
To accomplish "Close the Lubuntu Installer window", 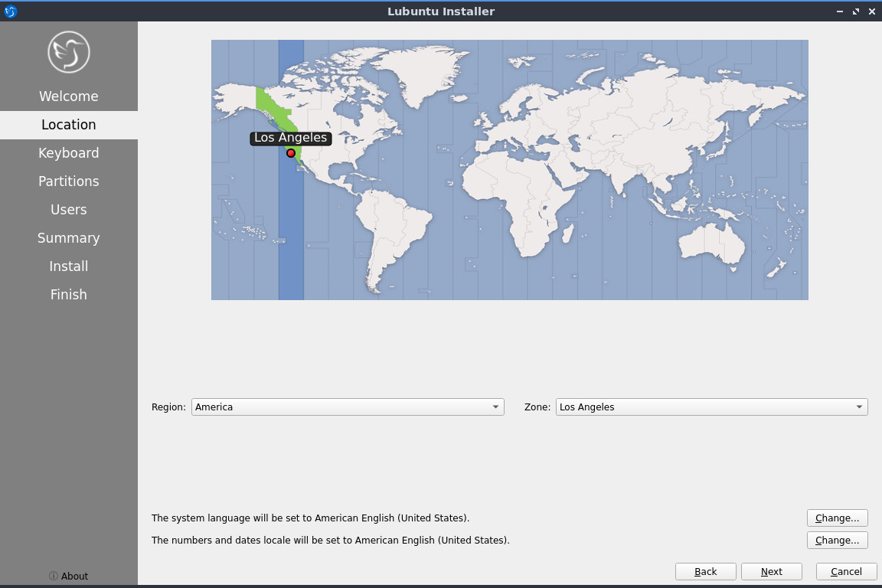I will coord(872,11).
